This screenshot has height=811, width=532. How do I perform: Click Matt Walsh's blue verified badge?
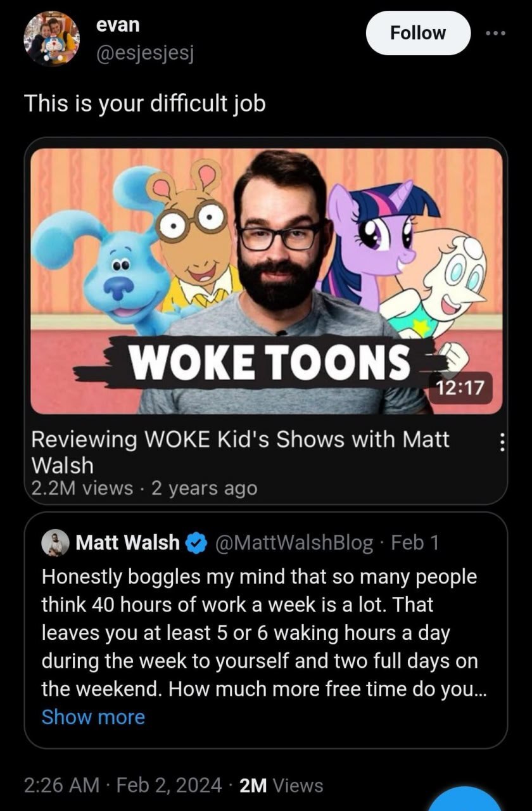pos(197,542)
